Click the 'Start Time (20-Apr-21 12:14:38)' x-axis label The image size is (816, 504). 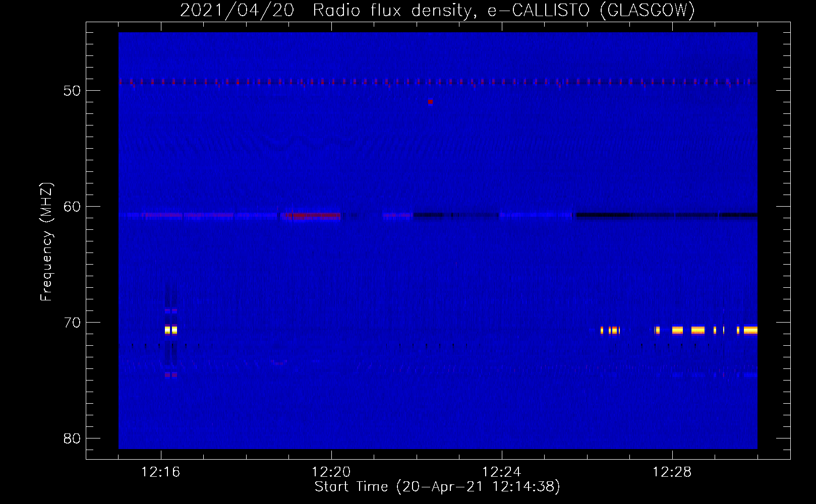coord(437,487)
